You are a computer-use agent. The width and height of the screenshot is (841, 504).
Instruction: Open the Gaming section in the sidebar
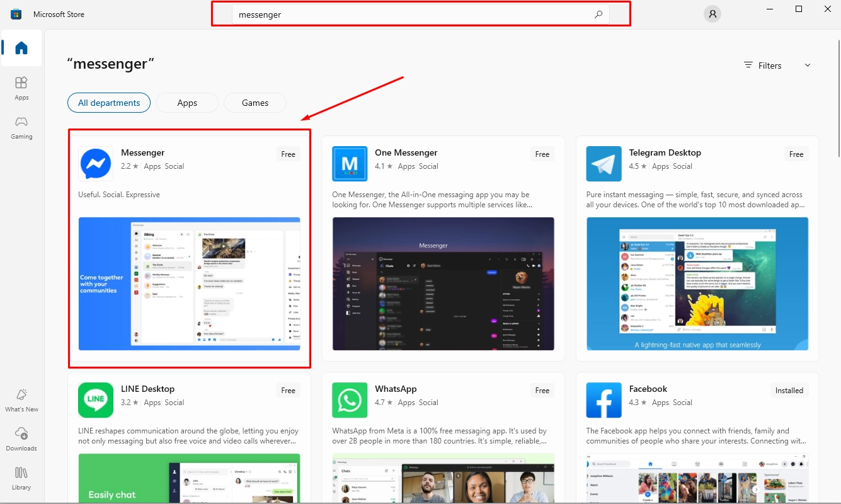coord(21,127)
